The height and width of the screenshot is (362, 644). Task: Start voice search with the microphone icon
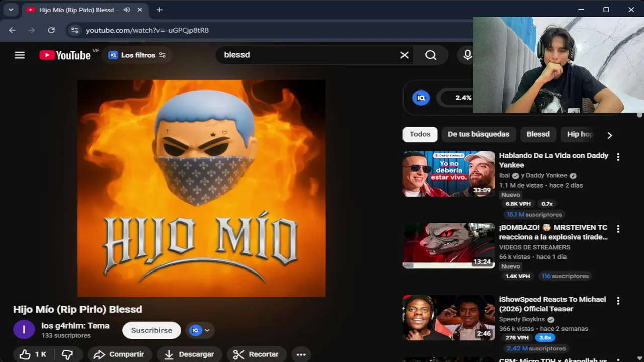[467, 55]
